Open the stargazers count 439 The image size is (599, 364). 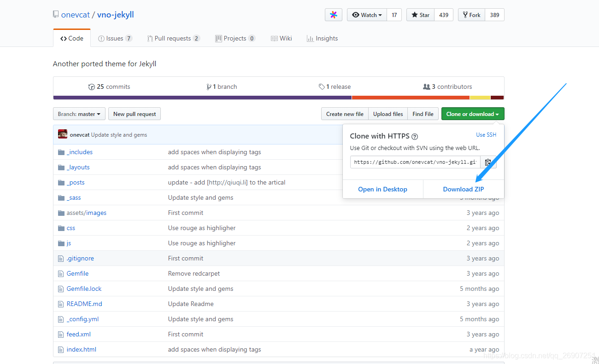[x=444, y=15]
